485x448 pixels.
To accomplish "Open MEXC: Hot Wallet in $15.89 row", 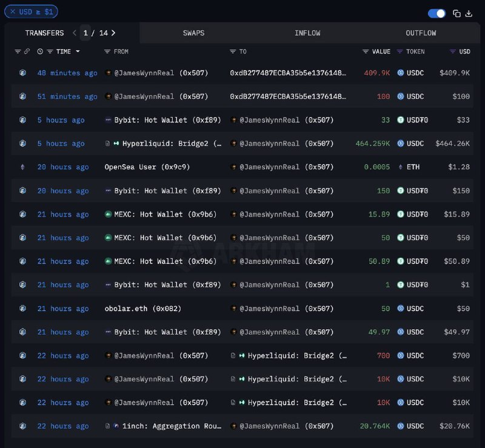I will [165, 214].
